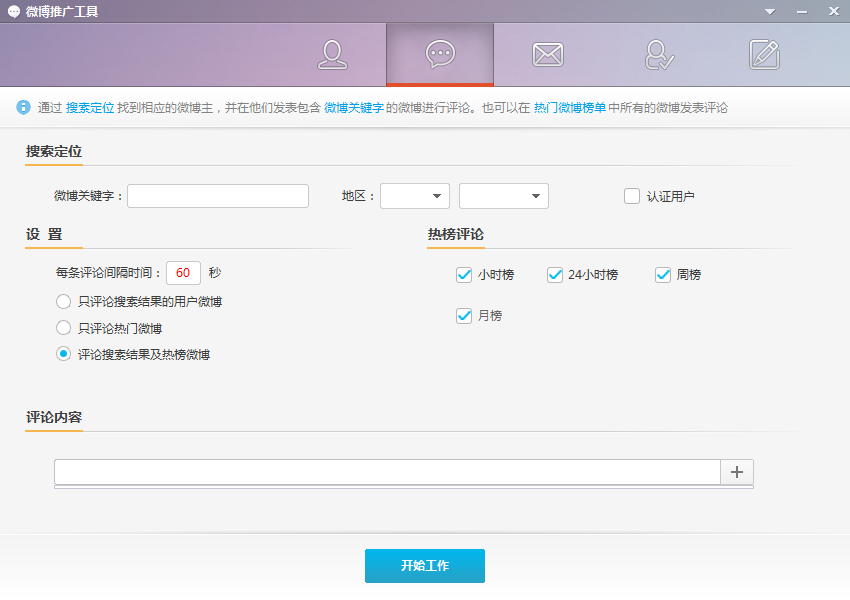
Task: Click the app logo bubble in title bar
Action: click(14, 11)
